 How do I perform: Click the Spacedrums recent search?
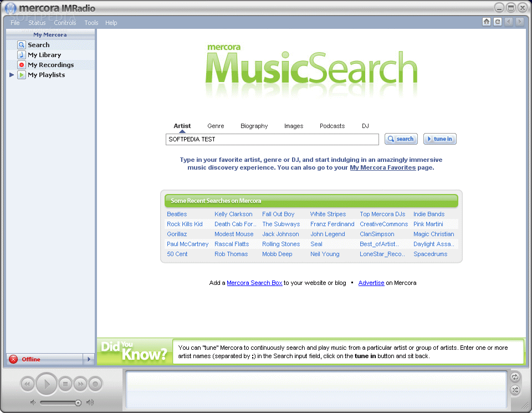[x=430, y=254]
